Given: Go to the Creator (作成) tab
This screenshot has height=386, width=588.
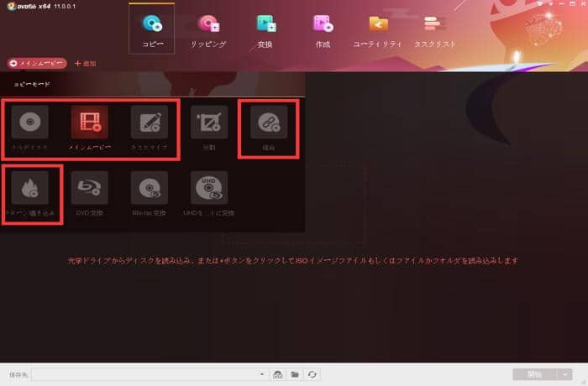Looking at the screenshot, I should [322, 29].
